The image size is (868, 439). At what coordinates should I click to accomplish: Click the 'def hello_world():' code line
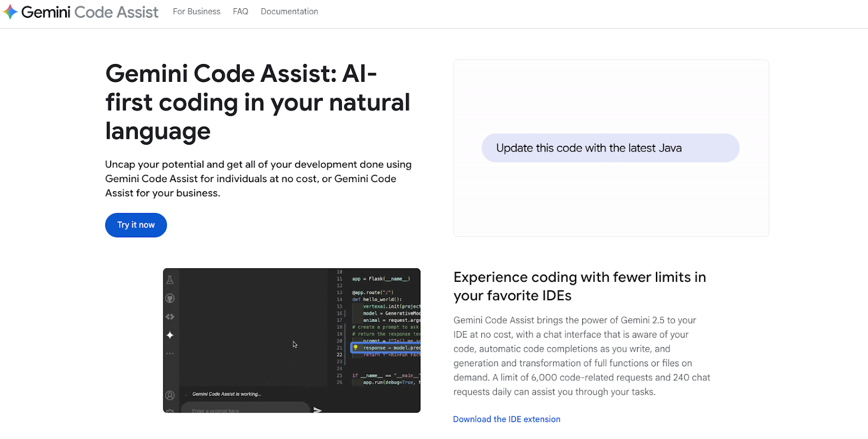point(377,299)
